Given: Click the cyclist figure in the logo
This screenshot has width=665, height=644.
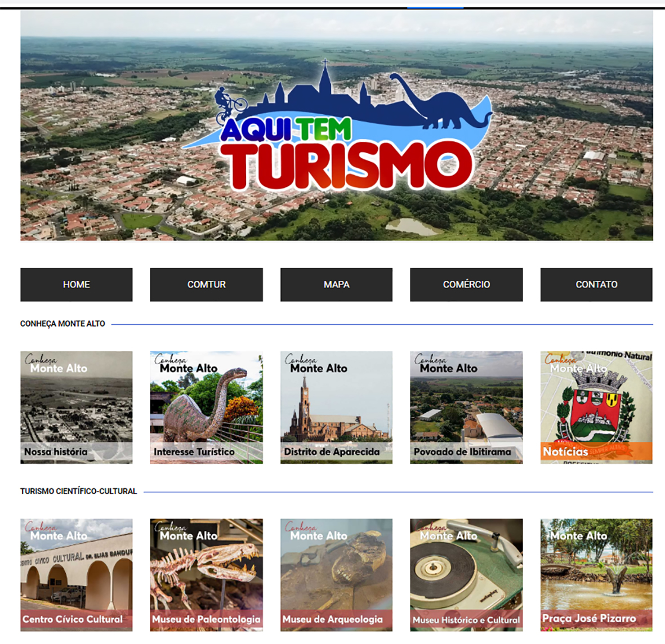Looking at the screenshot, I should pyautogui.click(x=228, y=105).
